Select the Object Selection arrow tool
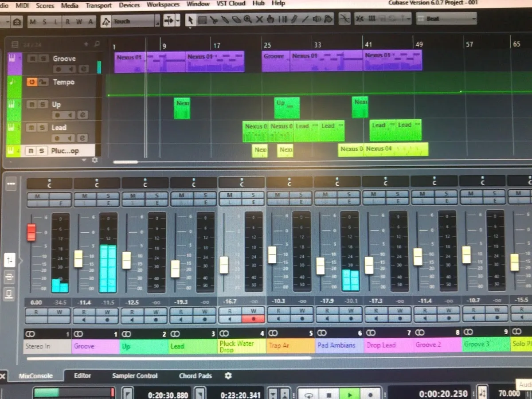 [x=190, y=20]
